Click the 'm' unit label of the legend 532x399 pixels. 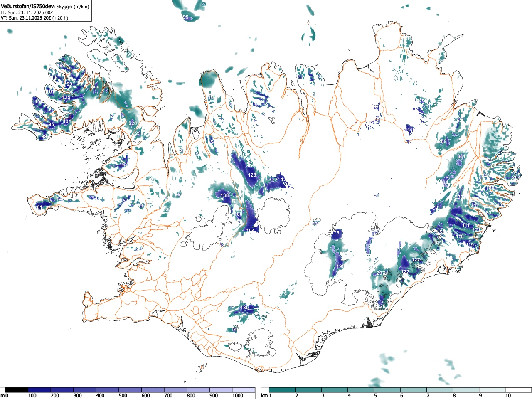tap(3, 396)
